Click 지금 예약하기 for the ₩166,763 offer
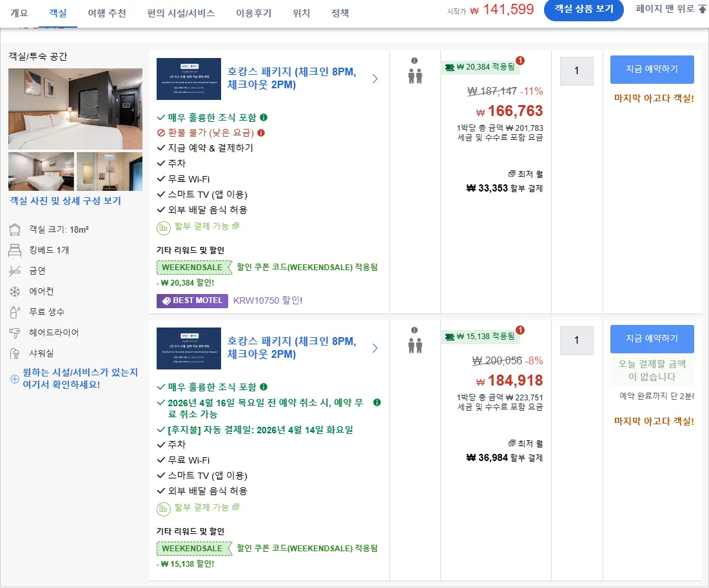The height and width of the screenshot is (588, 709). pyautogui.click(x=652, y=69)
